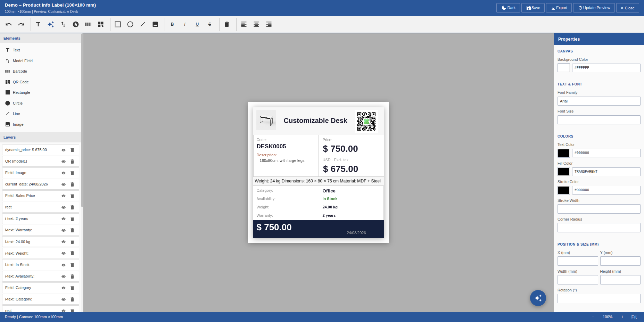Image resolution: width=644 pixels, height=322 pixels.
Task: Open the canvas Background Color swatch
Action: (564, 68)
